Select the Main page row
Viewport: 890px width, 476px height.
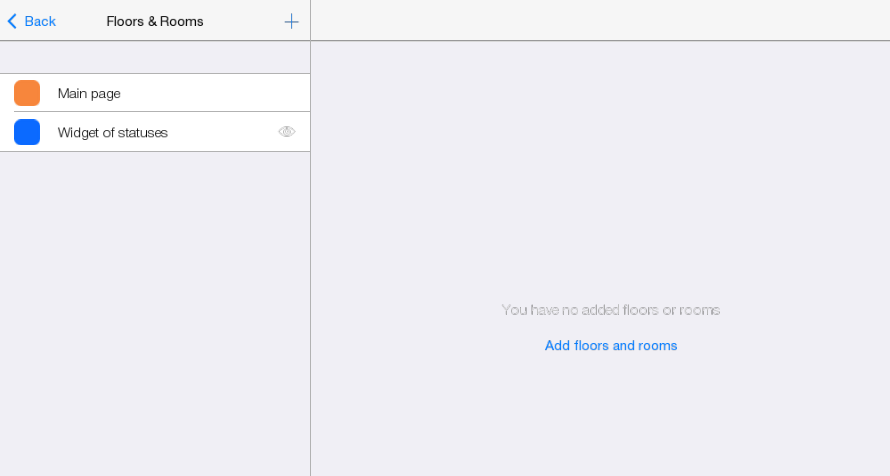click(155, 93)
